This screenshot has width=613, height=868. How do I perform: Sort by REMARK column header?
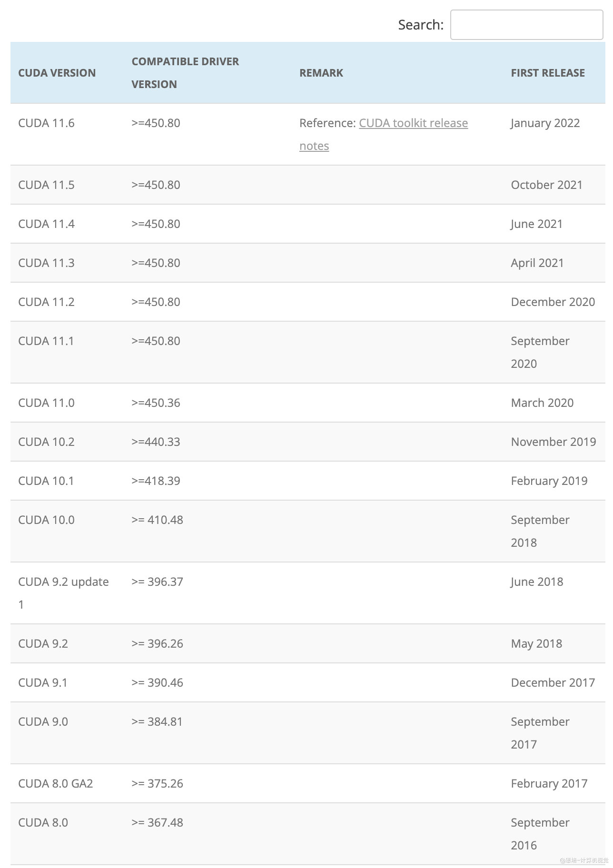coord(321,73)
